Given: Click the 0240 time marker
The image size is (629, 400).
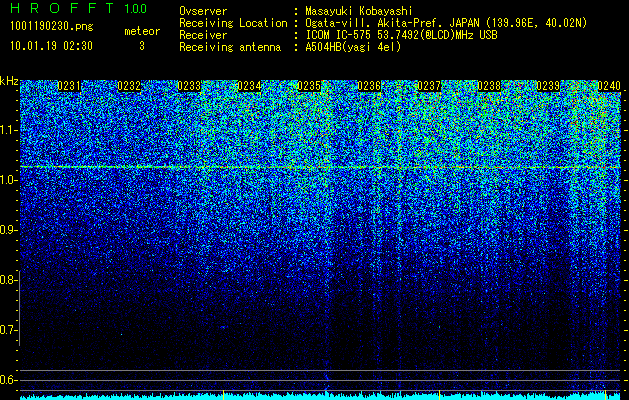Looking at the screenshot, I should pos(609,86).
